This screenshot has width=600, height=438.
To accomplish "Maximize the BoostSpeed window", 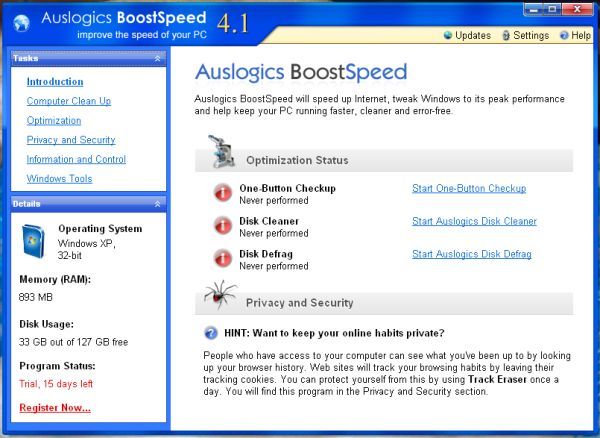I will point(552,10).
